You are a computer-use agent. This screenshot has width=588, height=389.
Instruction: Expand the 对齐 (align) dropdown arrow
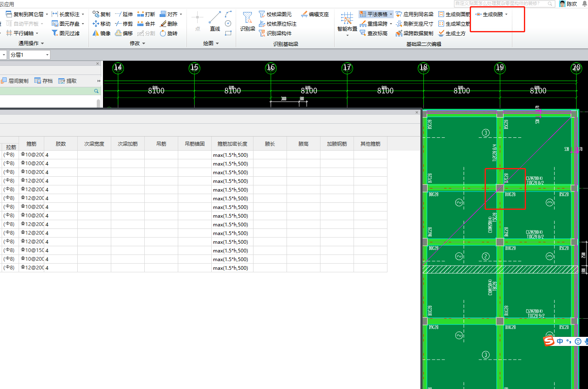181,14
